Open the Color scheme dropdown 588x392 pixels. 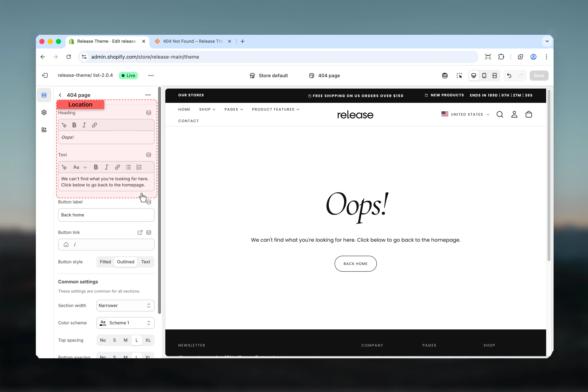(125, 323)
